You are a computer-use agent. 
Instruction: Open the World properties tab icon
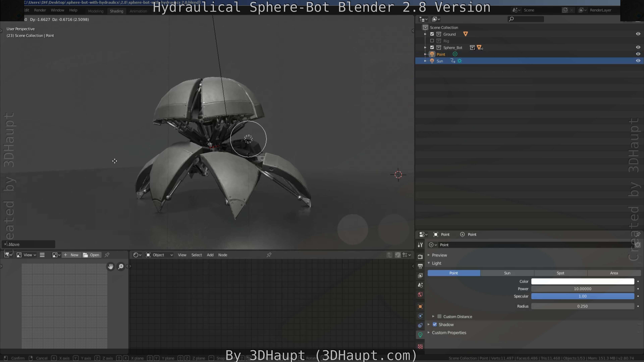420,295
